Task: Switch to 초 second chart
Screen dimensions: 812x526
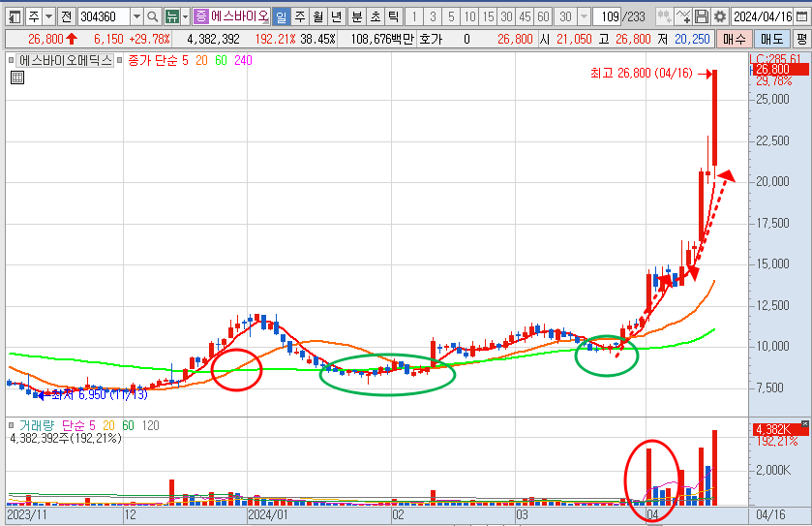Action: pyautogui.click(x=376, y=17)
